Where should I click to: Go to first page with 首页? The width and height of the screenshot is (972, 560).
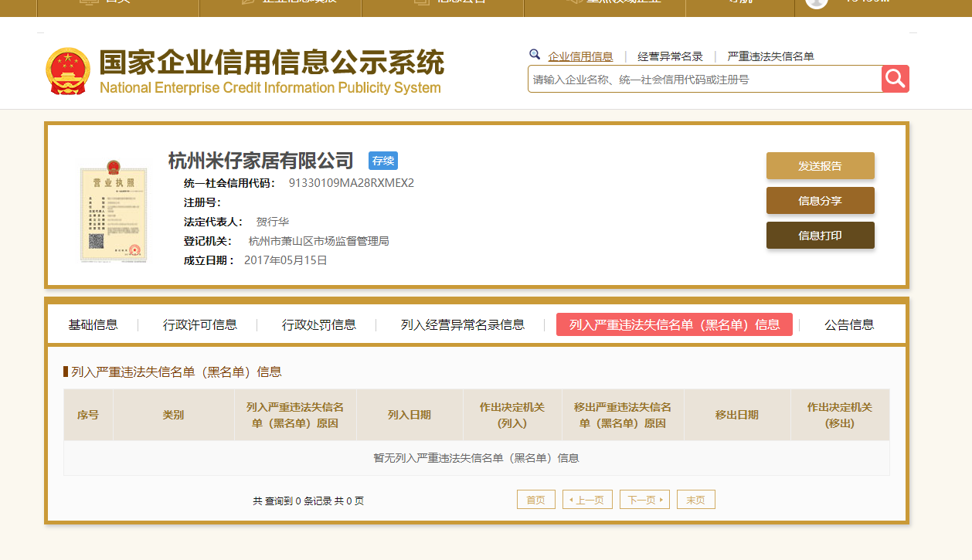[536, 500]
